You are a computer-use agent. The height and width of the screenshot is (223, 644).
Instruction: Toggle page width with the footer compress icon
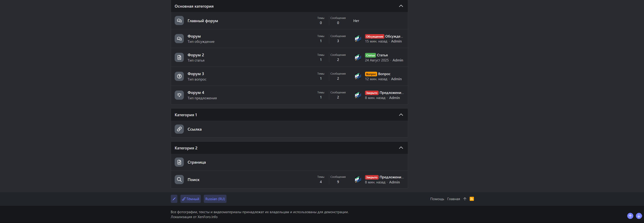174,199
